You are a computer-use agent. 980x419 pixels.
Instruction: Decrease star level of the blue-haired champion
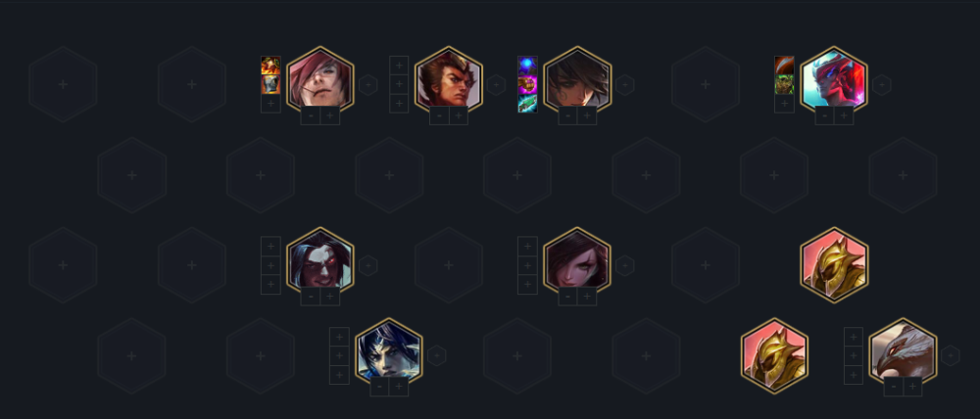pyautogui.click(x=380, y=387)
